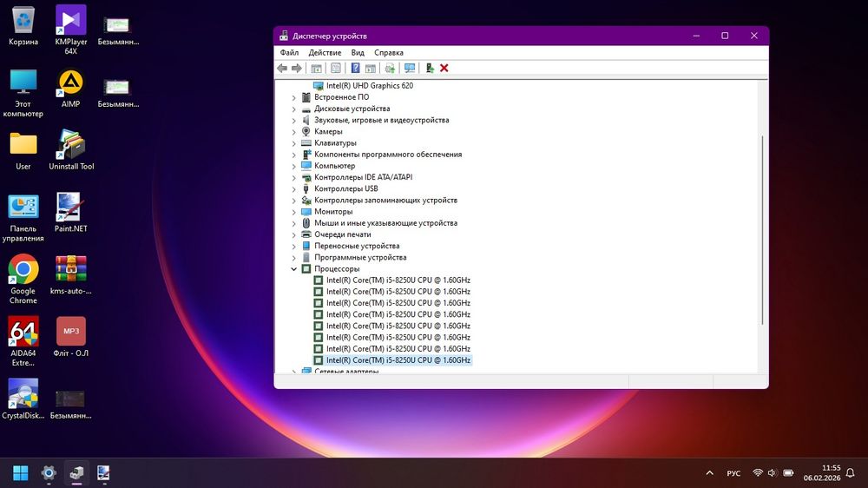This screenshot has height=488, width=868.
Task: Select the Безымянн file beside CrystalDisk
Action: [x=71, y=405]
